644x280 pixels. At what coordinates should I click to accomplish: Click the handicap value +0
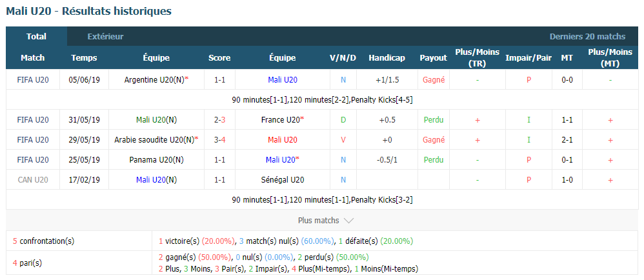pyautogui.click(x=387, y=140)
